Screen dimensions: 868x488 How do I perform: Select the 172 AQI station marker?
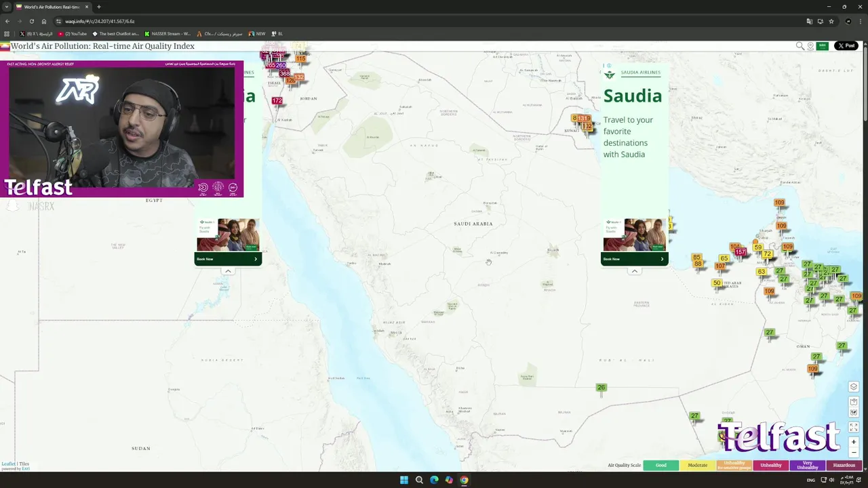(277, 100)
